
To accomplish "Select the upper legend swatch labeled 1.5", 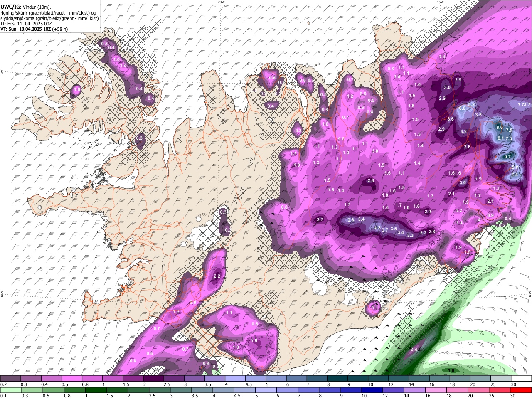I will pos(133,379).
